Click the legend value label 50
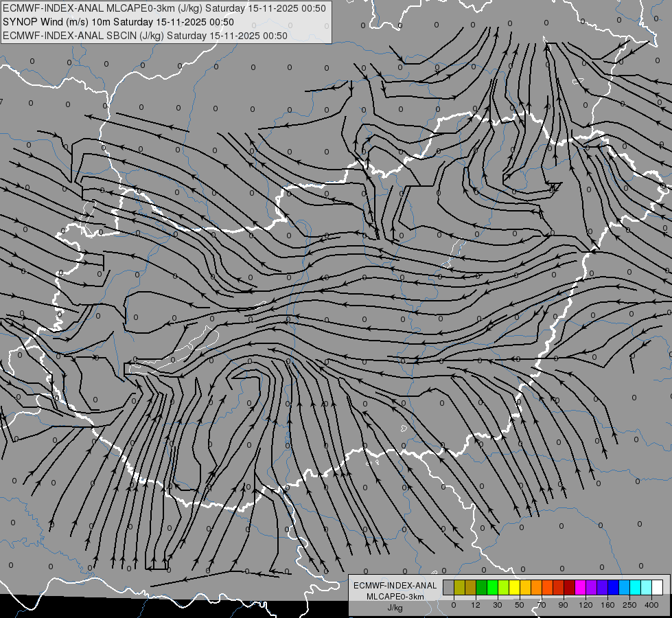 click(520, 605)
